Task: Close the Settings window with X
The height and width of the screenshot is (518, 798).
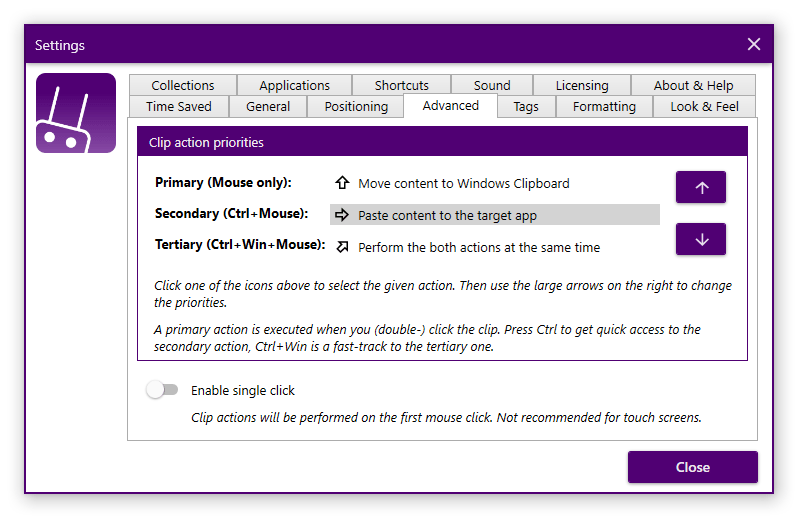Action: click(754, 44)
